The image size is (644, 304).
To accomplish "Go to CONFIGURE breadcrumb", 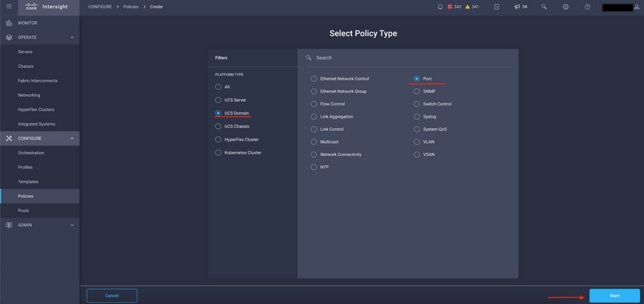I will (100, 6).
